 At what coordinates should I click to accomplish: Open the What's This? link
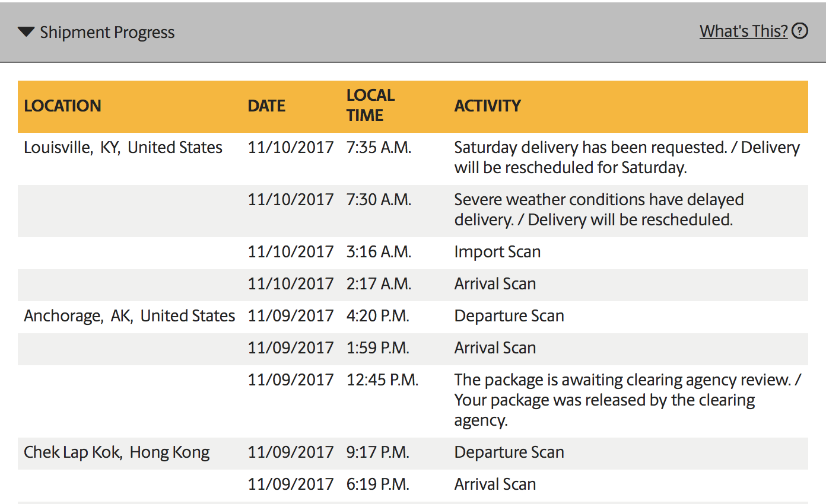click(x=744, y=31)
